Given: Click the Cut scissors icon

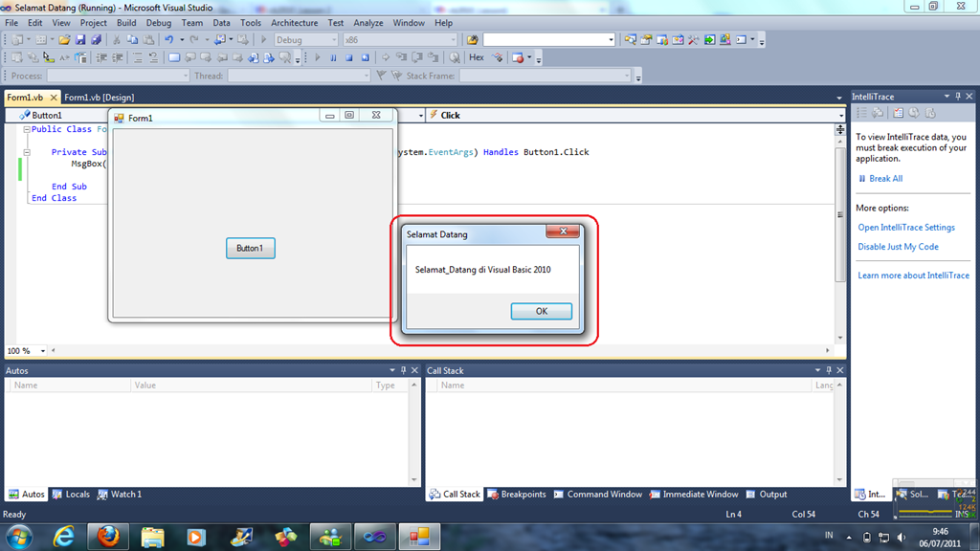Looking at the screenshot, I should click(116, 40).
